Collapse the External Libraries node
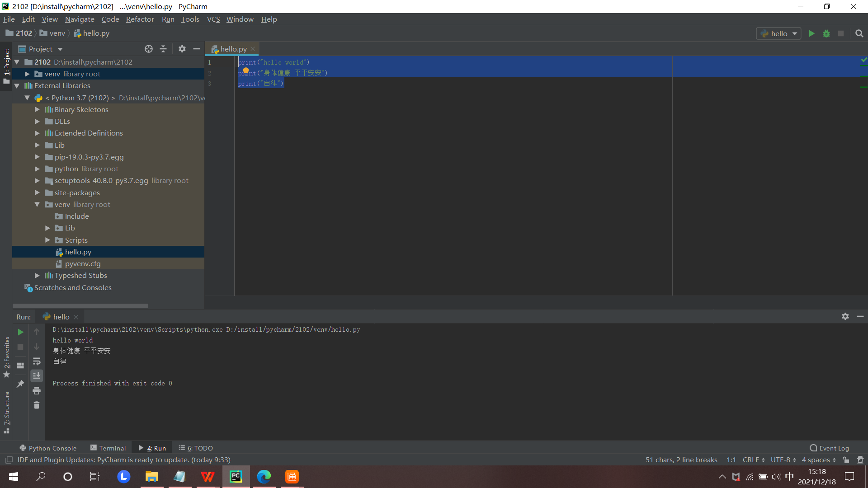 (x=17, y=85)
